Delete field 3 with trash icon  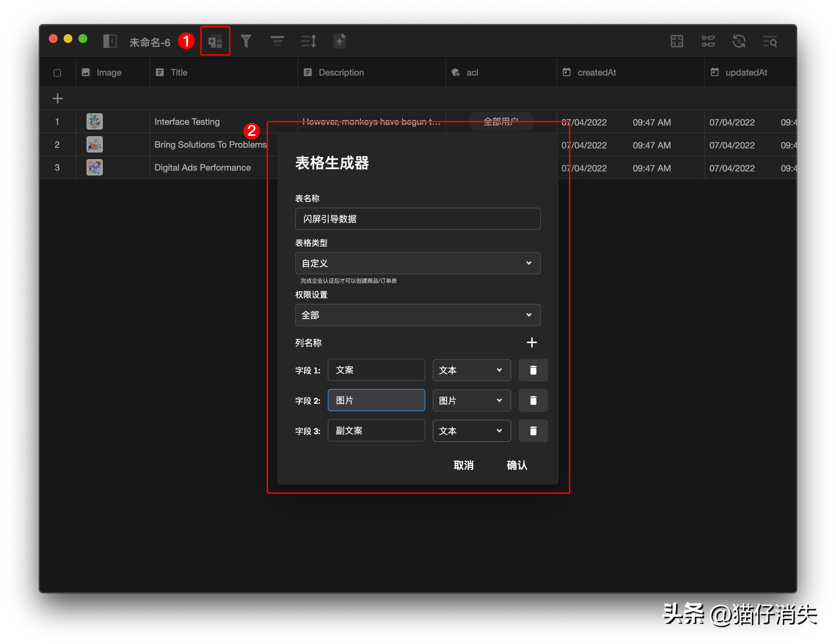point(533,431)
